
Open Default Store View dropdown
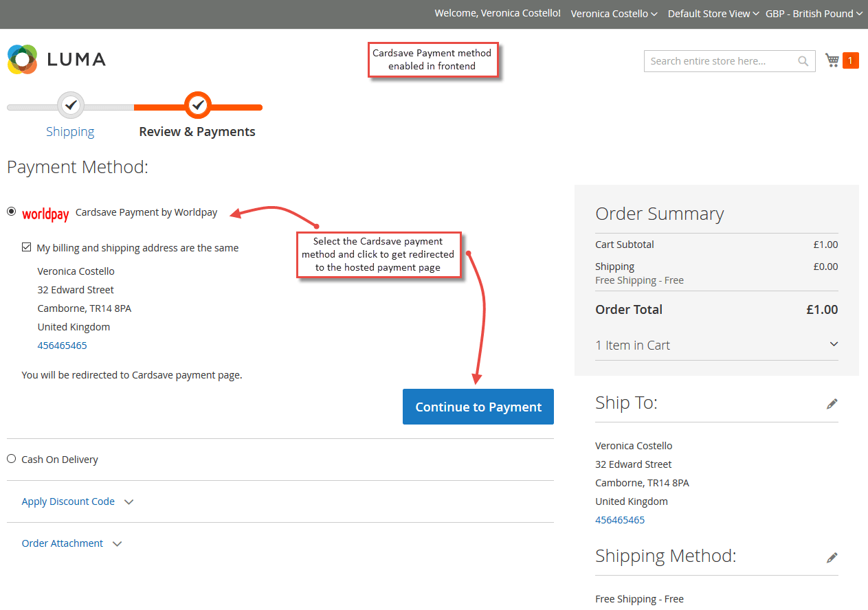[713, 14]
